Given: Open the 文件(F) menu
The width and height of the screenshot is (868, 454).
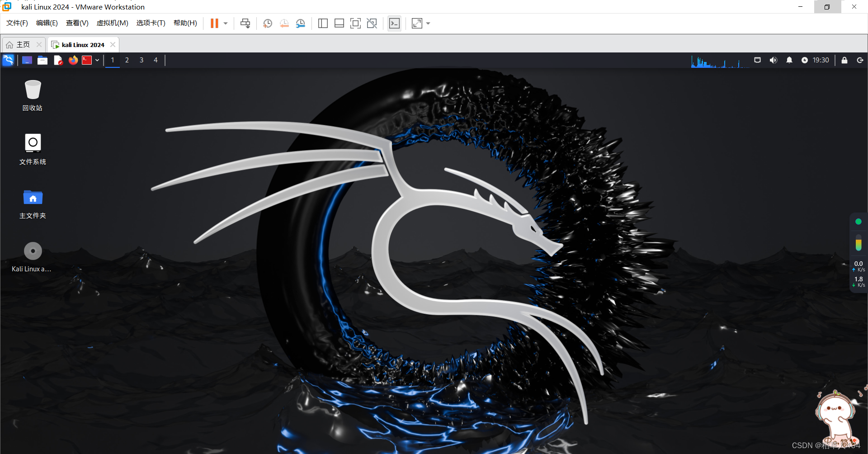Looking at the screenshot, I should tap(17, 23).
